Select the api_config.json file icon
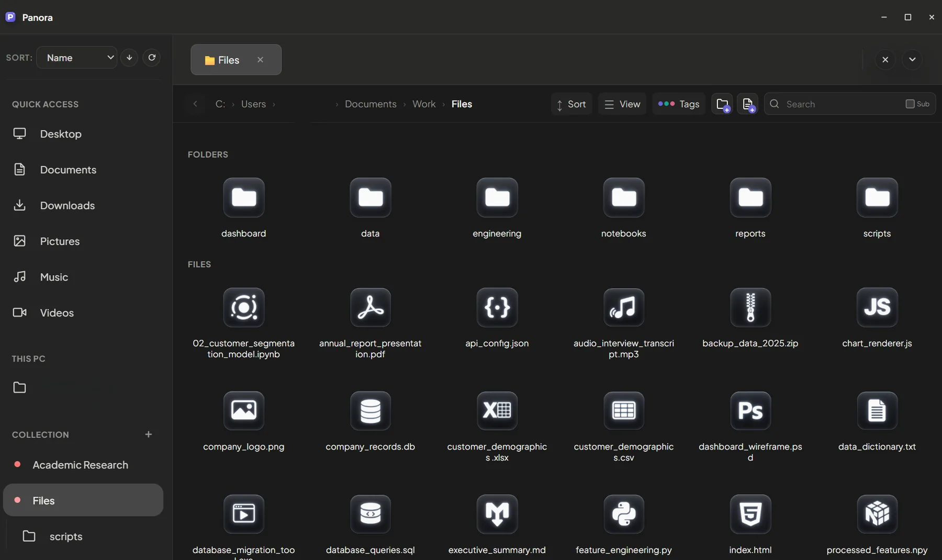This screenshot has width=942, height=560. coord(497,308)
